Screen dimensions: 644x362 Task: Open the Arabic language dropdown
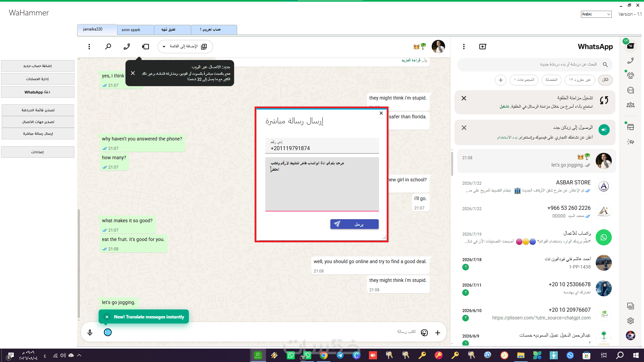click(x=596, y=14)
